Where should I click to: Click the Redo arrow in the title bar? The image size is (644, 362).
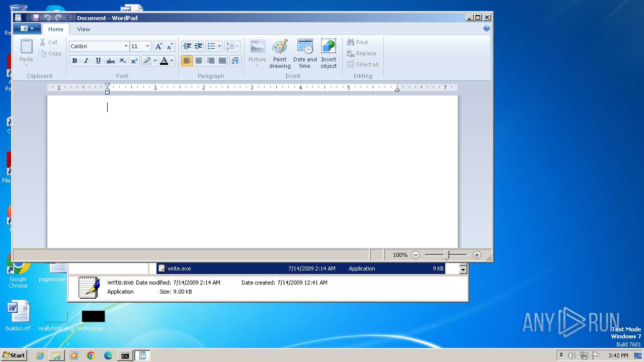click(x=58, y=18)
